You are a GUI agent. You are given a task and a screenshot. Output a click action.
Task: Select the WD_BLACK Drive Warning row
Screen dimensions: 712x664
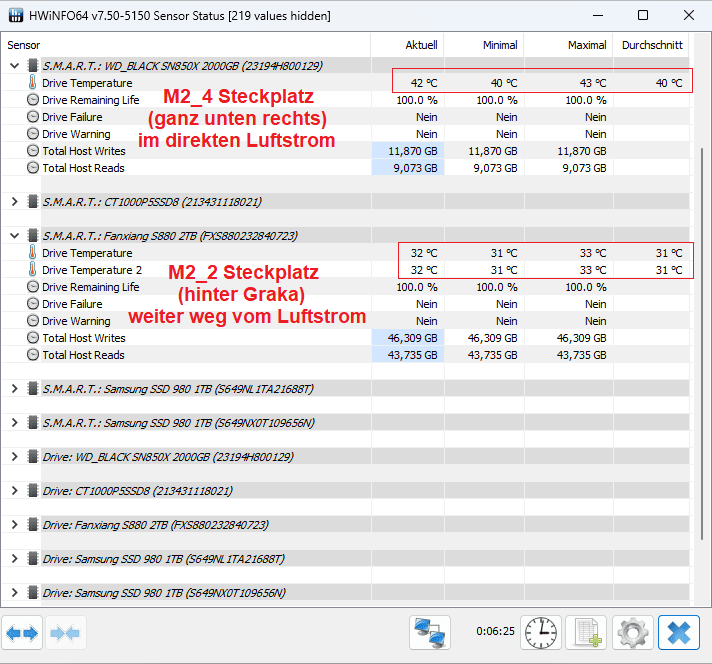click(345, 134)
